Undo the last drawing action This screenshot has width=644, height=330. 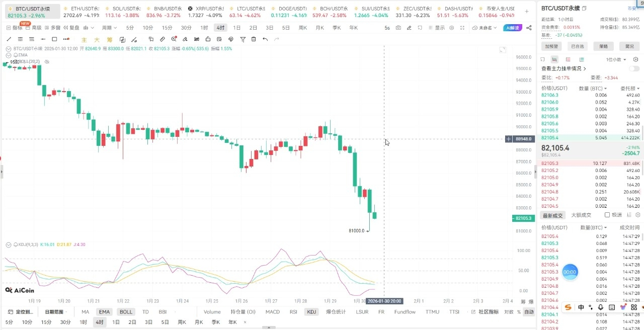pyautogui.click(x=265, y=39)
